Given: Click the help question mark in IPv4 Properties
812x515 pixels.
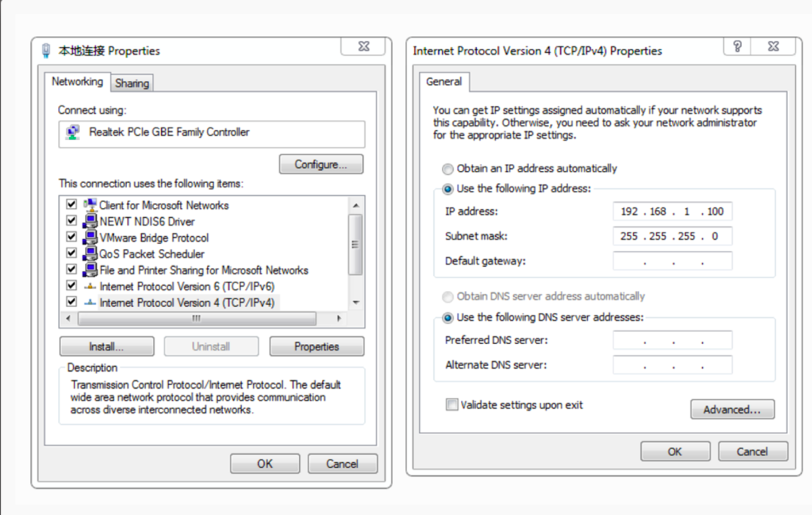Looking at the screenshot, I should coord(738,47).
